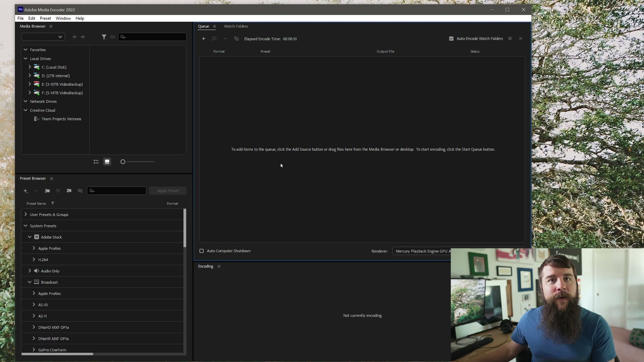This screenshot has width=644, height=362.
Task: Click the Preset Browser horizontal scrollbar
Action: point(57,354)
